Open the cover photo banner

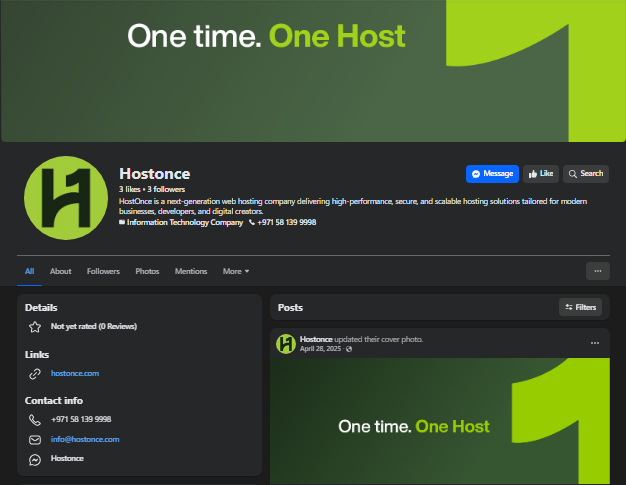313,71
